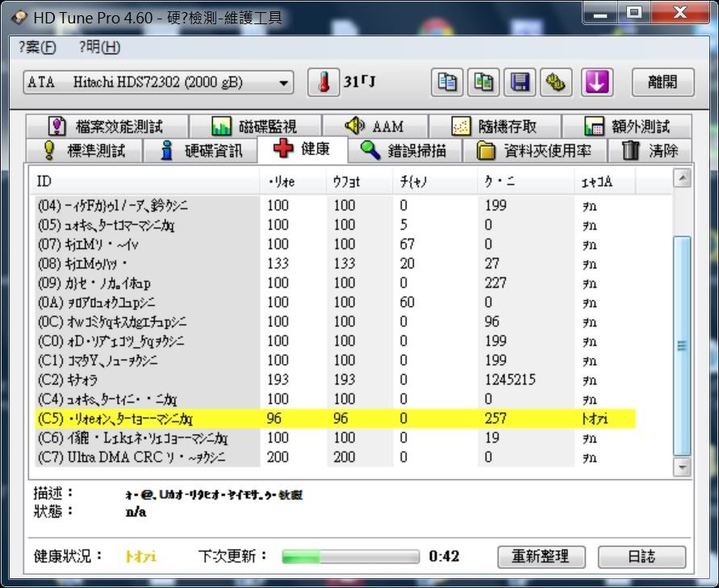Click the thermometer temperature icon
The height and width of the screenshot is (588, 719).
point(324,82)
